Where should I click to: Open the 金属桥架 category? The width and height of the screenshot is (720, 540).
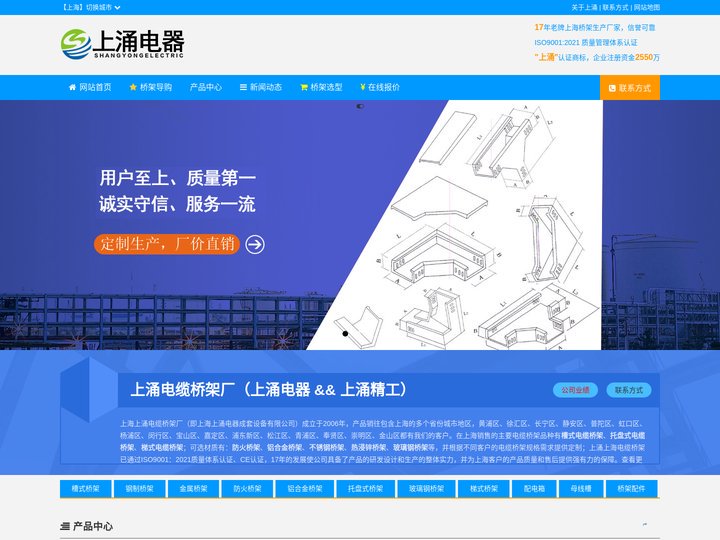(x=193, y=489)
